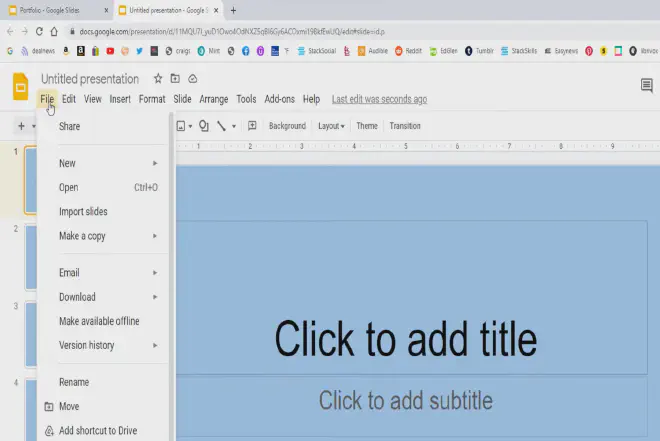Open the Tumblr bookmark

point(479,51)
